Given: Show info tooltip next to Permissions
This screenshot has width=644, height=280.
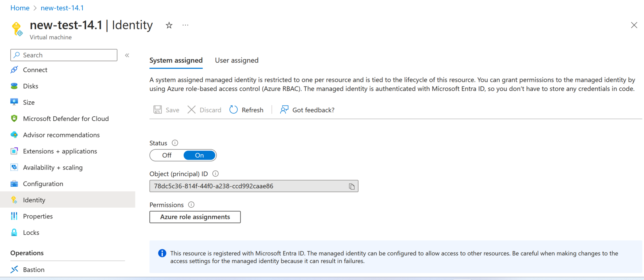Looking at the screenshot, I should click(x=191, y=205).
